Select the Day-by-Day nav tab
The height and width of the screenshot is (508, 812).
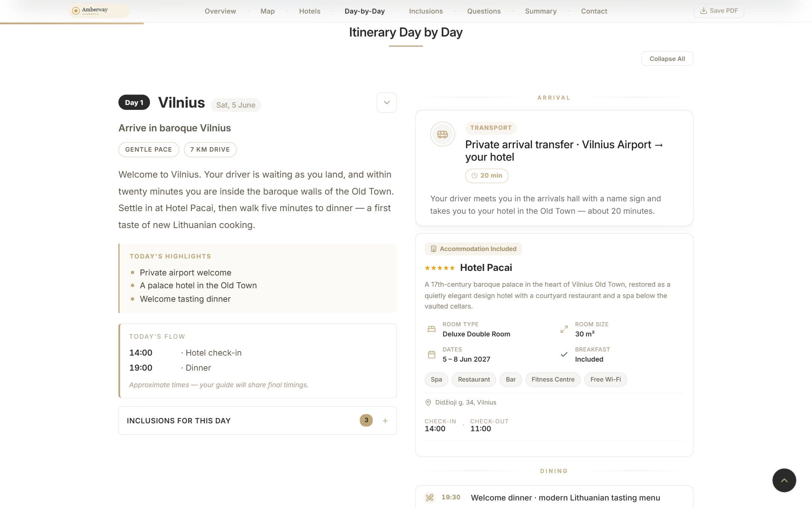365,11
